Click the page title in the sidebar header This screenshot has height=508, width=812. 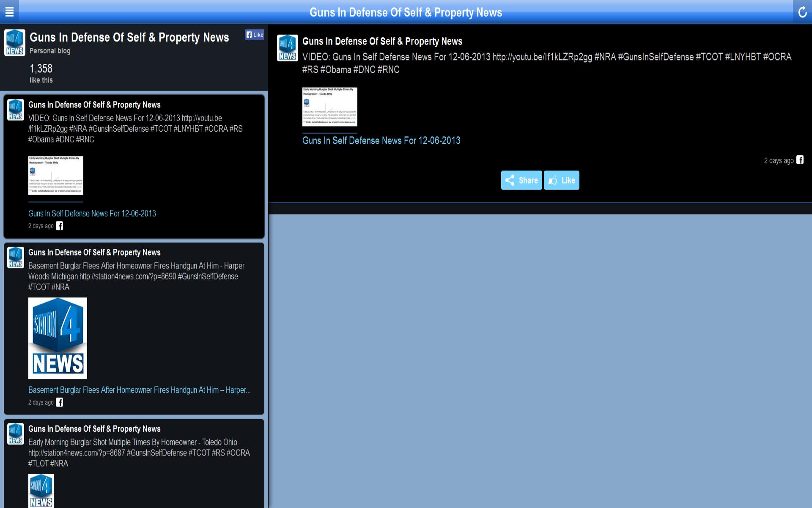[129, 38]
